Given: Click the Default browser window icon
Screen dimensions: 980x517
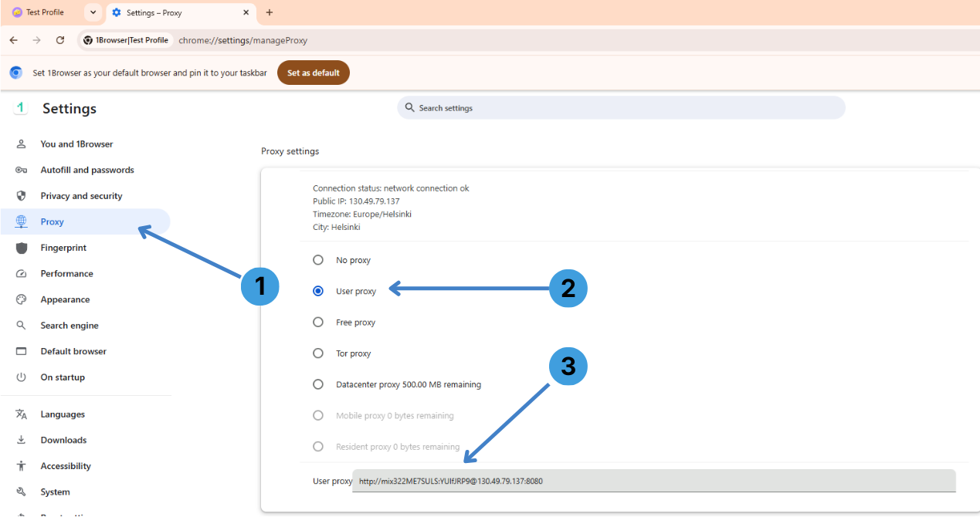Looking at the screenshot, I should point(22,351).
